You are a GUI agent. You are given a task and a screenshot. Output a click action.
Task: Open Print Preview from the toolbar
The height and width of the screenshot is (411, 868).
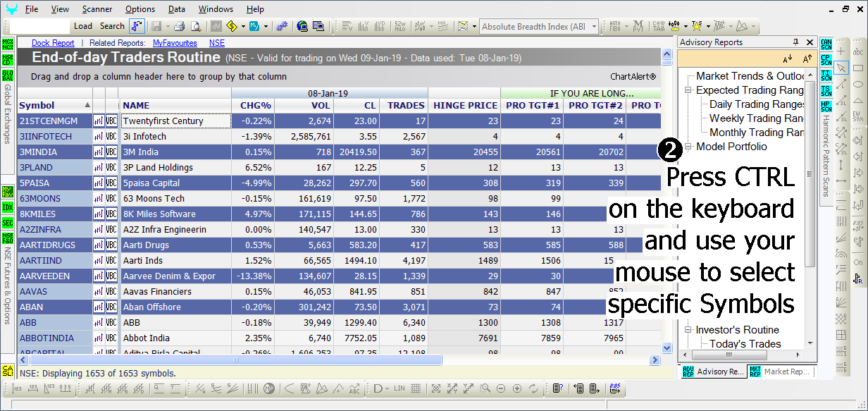pyautogui.click(x=196, y=26)
